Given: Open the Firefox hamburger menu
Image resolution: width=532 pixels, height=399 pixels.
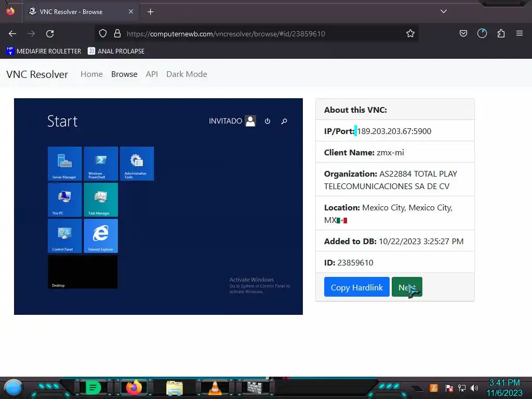Looking at the screenshot, I should coord(520,33).
